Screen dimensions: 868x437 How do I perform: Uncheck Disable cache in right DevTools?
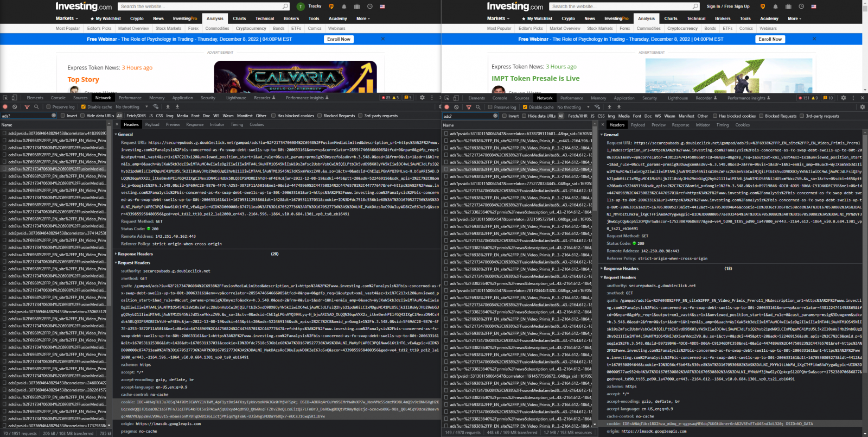(x=525, y=107)
